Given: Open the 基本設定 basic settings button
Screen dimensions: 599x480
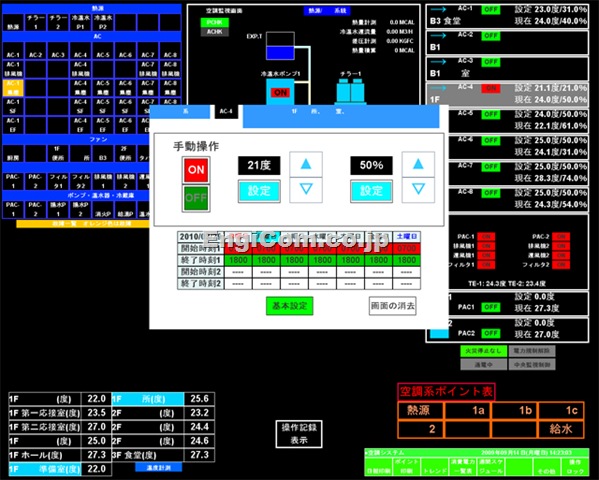Looking at the screenshot, I should point(290,306).
